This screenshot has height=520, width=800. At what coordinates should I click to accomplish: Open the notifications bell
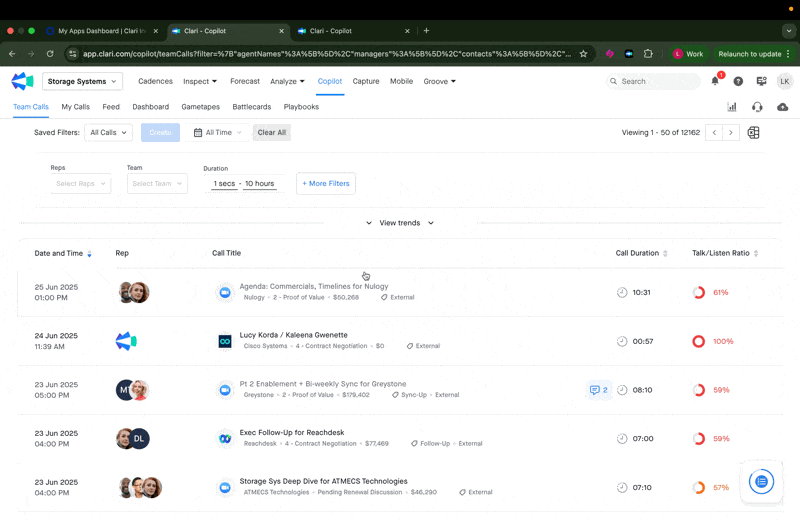click(715, 81)
